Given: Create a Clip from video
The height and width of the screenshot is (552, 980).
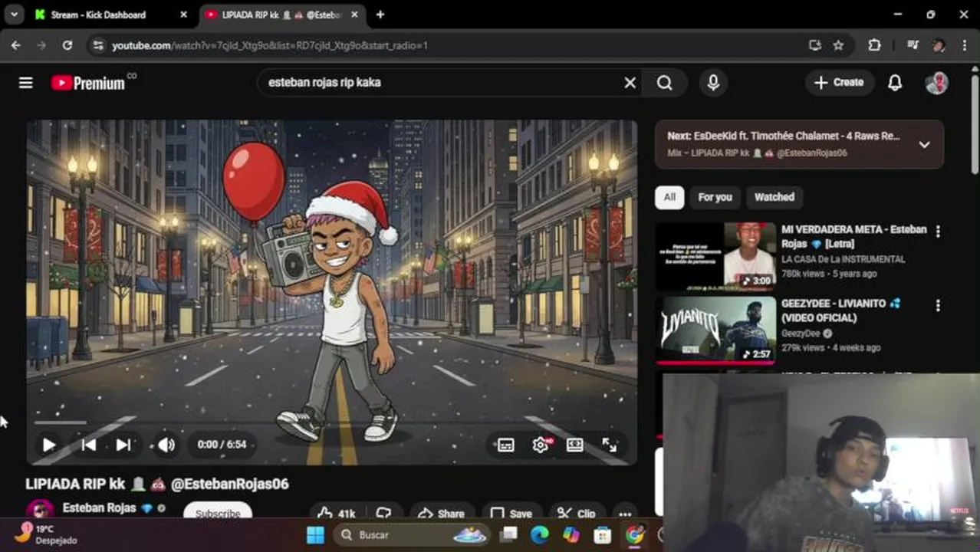Looking at the screenshot, I should (576, 514).
